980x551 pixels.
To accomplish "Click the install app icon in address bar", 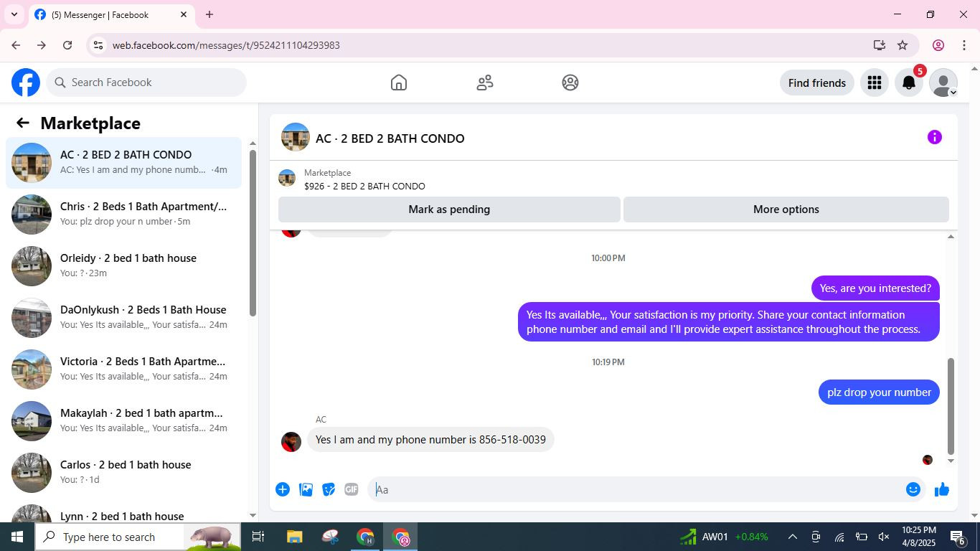I will click(880, 45).
